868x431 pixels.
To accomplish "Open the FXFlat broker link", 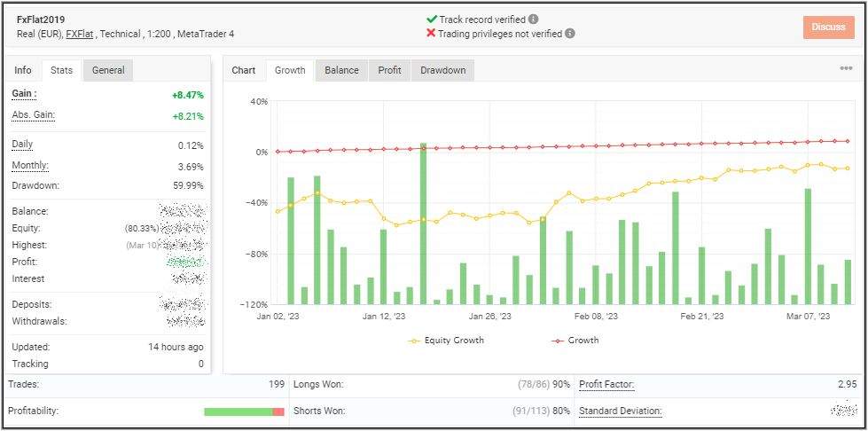I will (x=80, y=34).
